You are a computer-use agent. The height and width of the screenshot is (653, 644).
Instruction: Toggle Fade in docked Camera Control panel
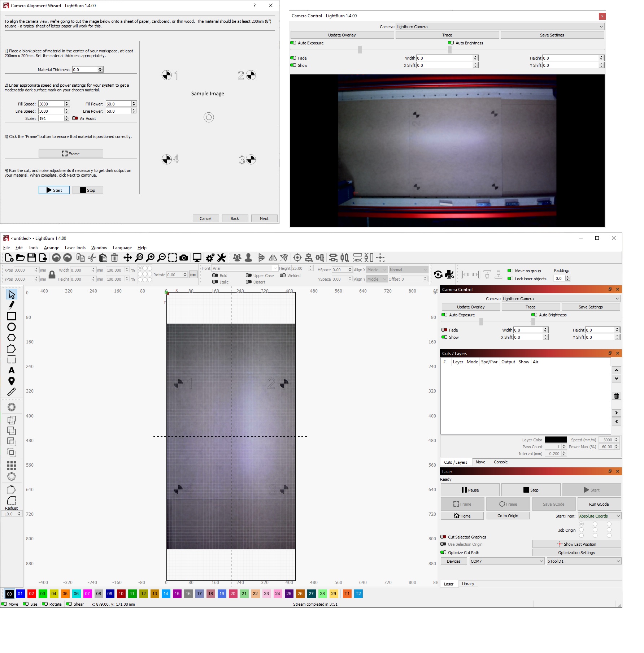(x=444, y=330)
